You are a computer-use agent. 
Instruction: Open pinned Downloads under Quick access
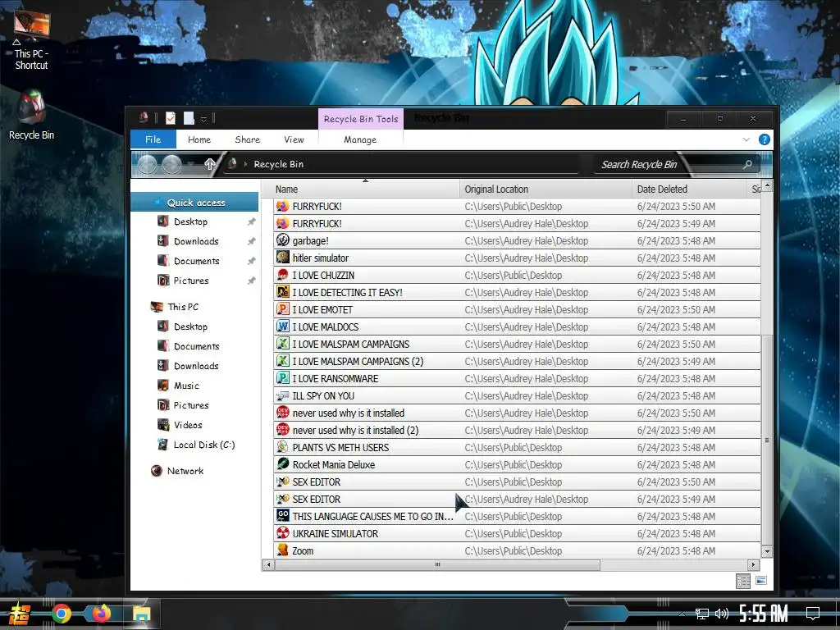click(x=195, y=241)
